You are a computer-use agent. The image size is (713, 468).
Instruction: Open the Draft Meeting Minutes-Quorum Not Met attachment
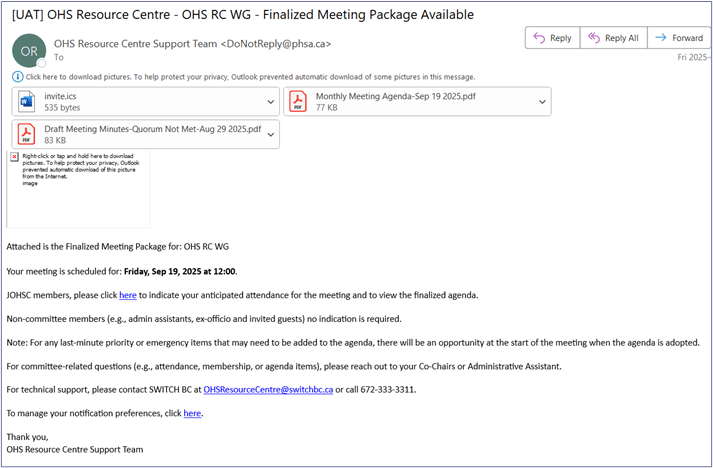[140, 129]
